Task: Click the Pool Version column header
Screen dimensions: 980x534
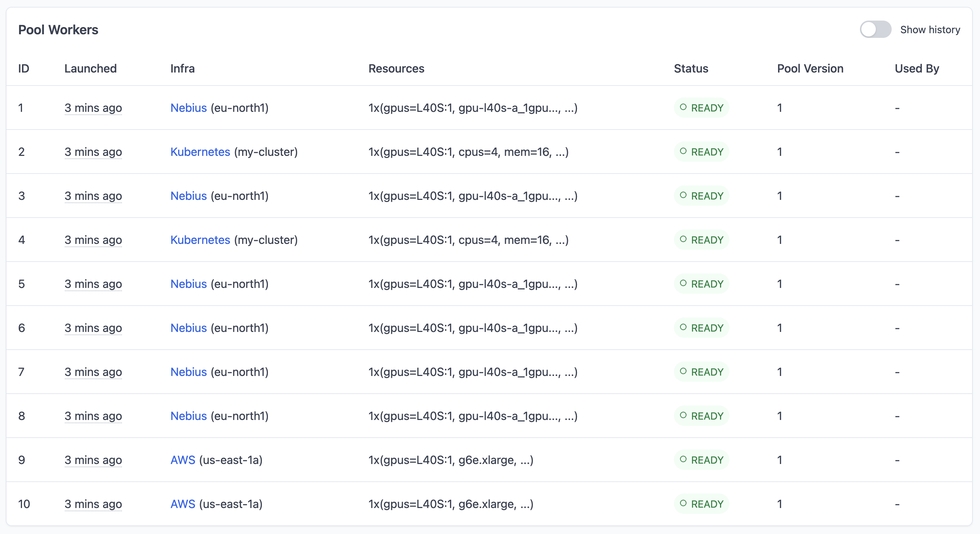Action: pyautogui.click(x=810, y=69)
